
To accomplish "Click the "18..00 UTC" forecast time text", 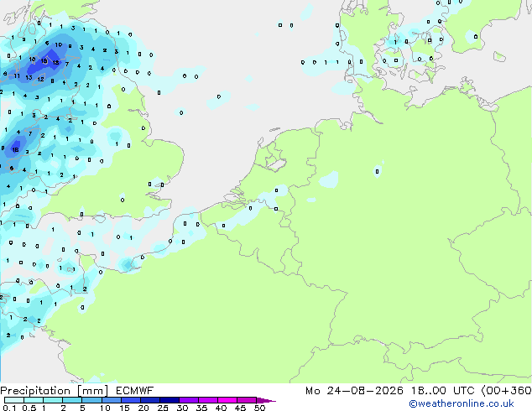I will pyautogui.click(x=443, y=391).
